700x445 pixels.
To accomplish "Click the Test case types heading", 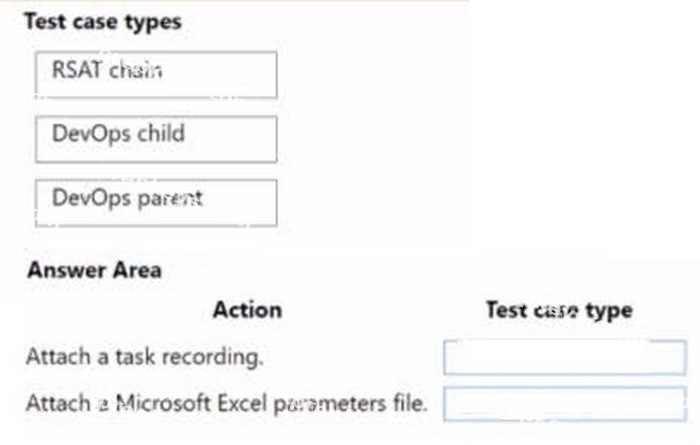I will [x=103, y=22].
